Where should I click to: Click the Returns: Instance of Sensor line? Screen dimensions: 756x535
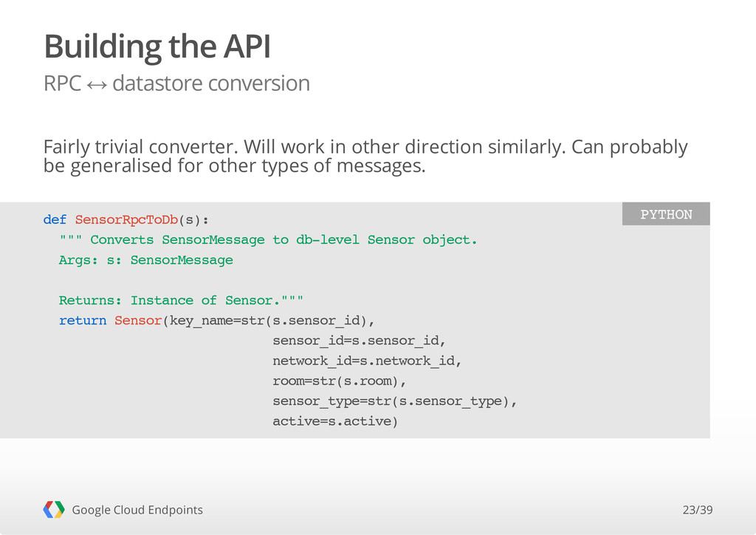point(181,301)
